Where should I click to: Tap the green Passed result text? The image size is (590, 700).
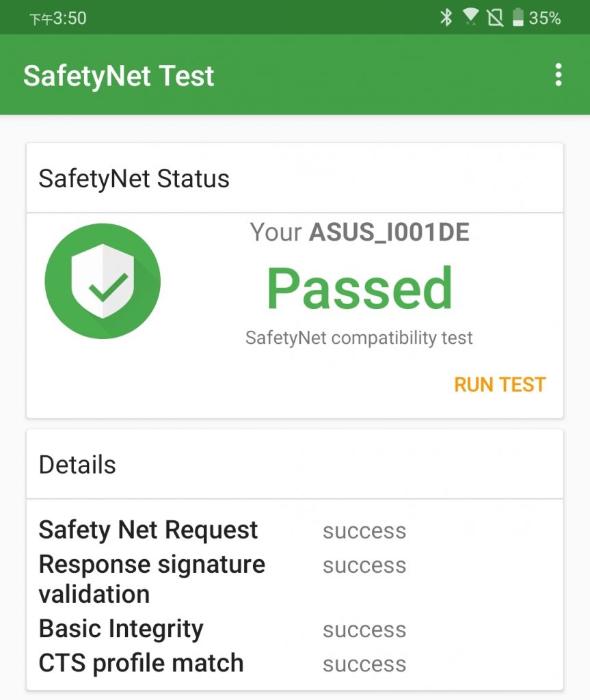(x=360, y=288)
